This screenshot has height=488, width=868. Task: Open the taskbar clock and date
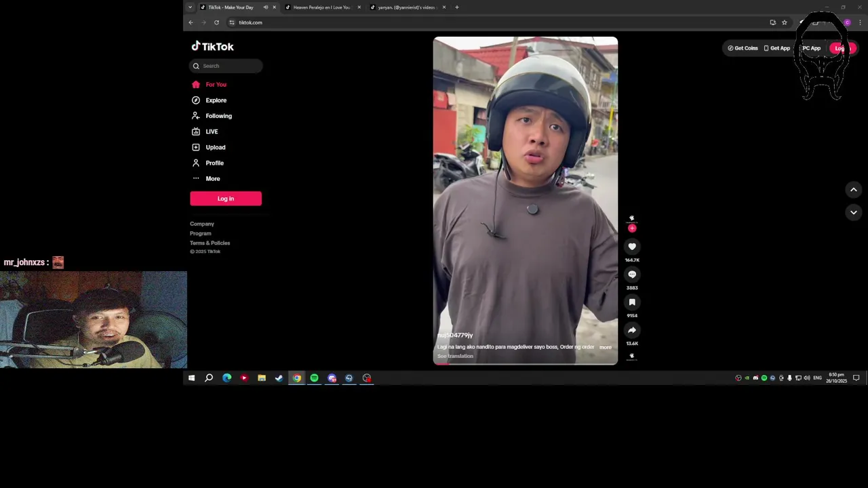click(836, 378)
